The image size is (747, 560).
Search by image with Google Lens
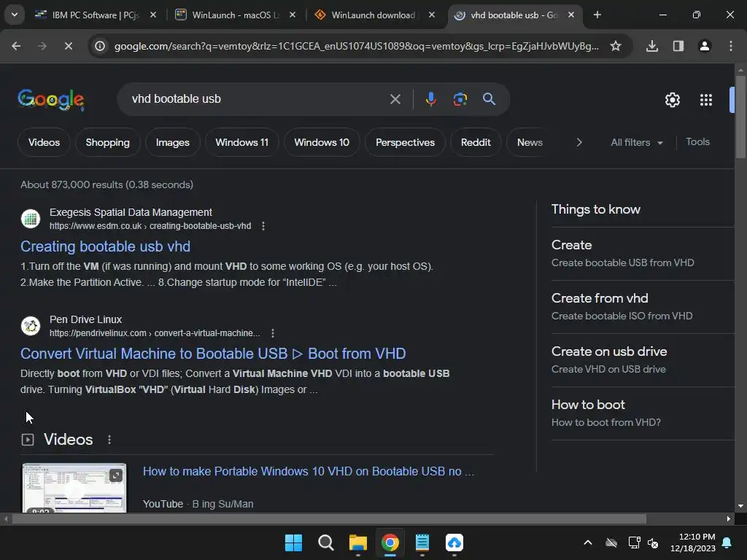tap(460, 99)
